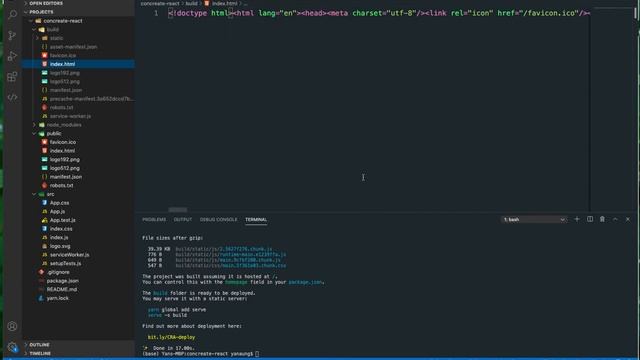Click package.json link in terminal output
640x360 pixels.
pyautogui.click(x=305, y=282)
